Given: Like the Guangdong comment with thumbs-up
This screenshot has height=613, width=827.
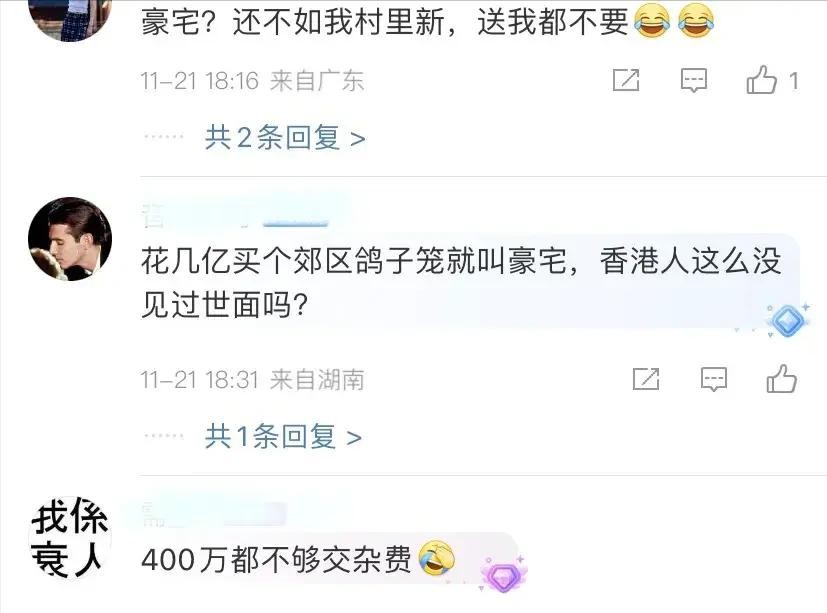Looking at the screenshot, I should [x=762, y=80].
